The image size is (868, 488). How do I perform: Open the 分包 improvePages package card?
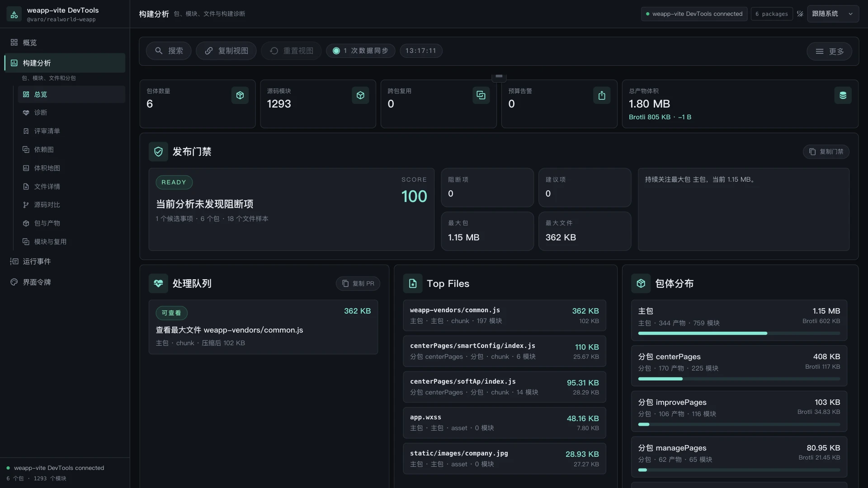click(x=739, y=412)
